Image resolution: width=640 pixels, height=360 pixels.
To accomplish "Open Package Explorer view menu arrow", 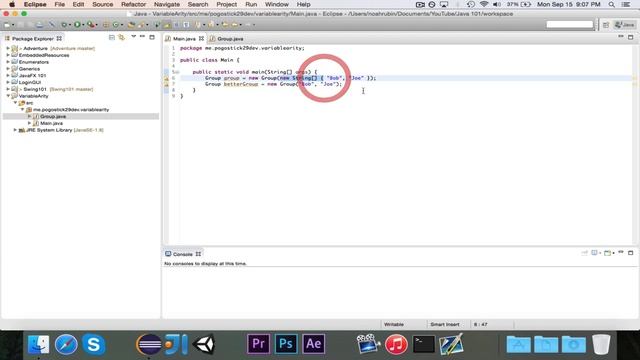I will (x=133, y=37).
